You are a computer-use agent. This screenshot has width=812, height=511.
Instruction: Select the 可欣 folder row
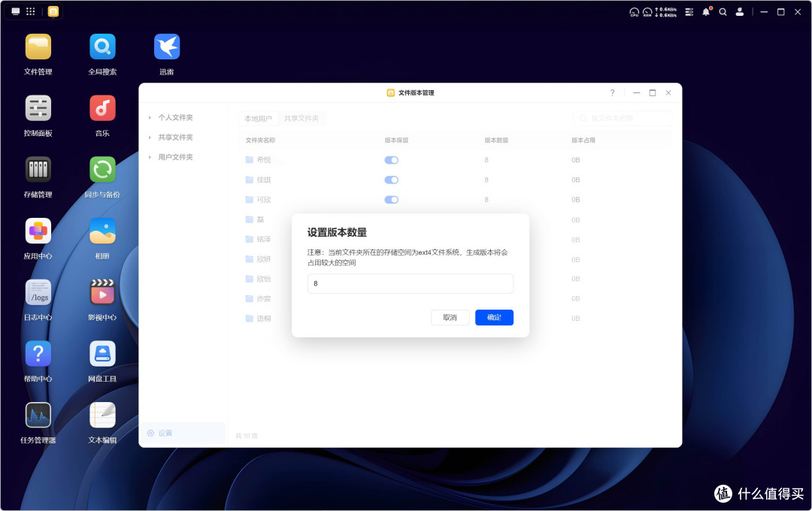(455, 199)
